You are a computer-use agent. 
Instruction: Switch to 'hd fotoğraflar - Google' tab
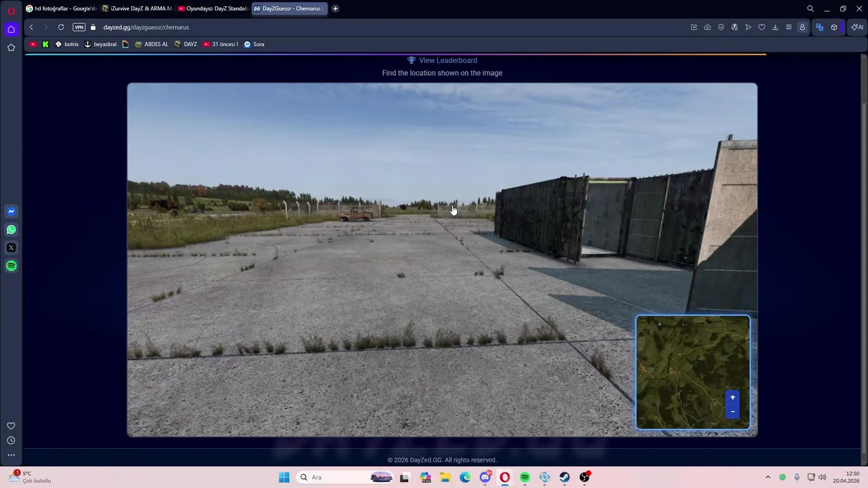click(x=61, y=9)
